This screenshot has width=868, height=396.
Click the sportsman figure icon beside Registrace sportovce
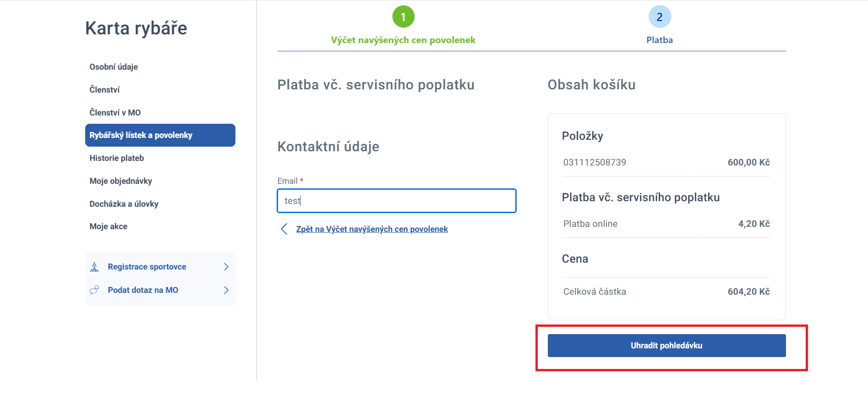95,266
